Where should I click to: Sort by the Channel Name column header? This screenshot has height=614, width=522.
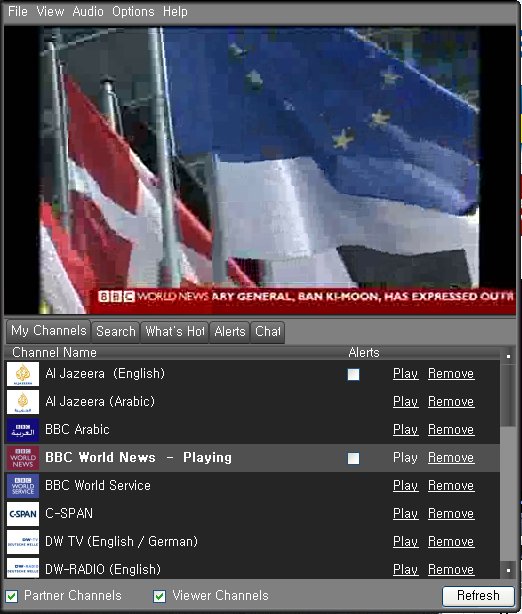pos(54,353)
